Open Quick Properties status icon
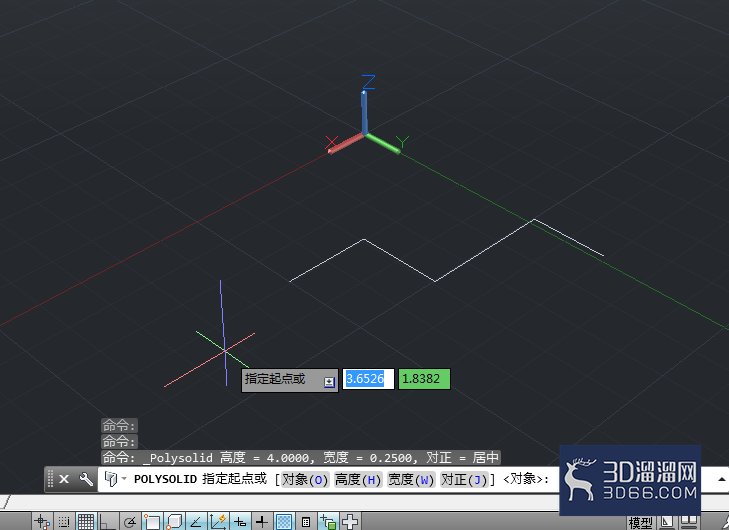The height and width of the screenshot is (530, 729). coord(305,522)
